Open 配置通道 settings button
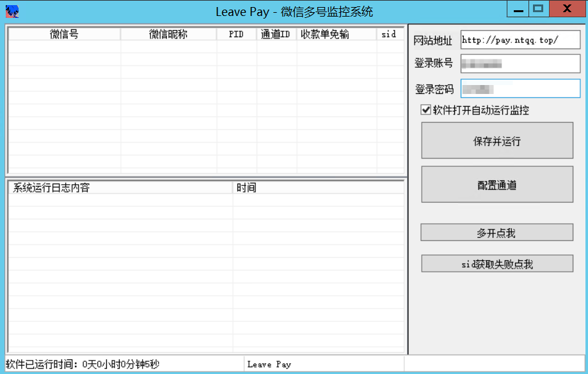588x374 pixels. (x=497, y=185)
